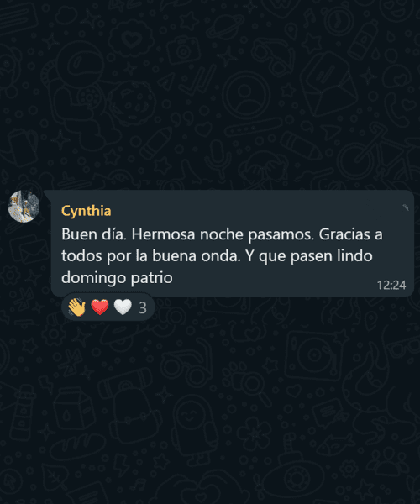
Task: Click the phrase "buena onda" in the message
Action: pyautogui.click(x=196, y=256)
